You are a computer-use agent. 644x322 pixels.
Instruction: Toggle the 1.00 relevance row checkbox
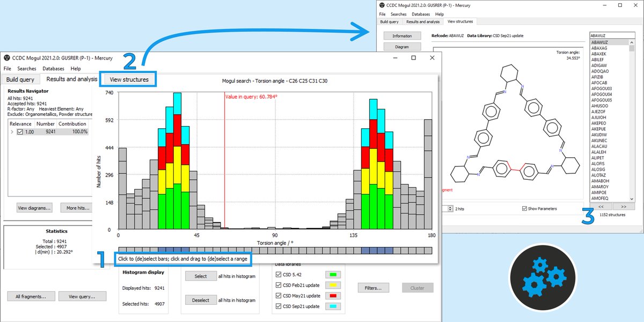[20, 131]
